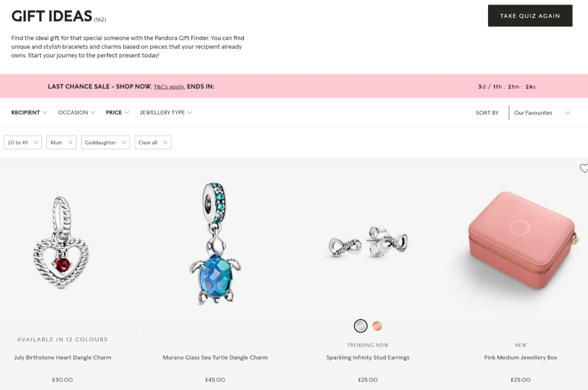Click the Take Quiz Again button
Screen dimensions: 588x390
coord(530,15)
